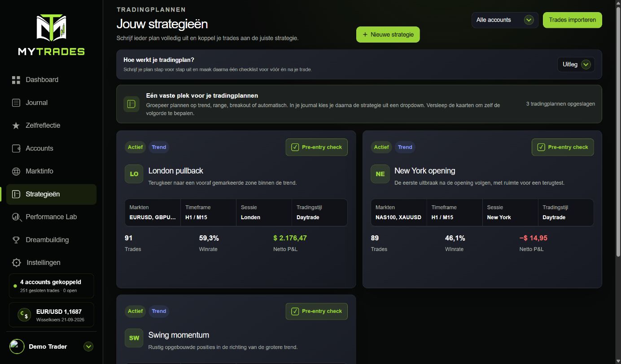
Task: Click the SW badge of Swing momentum
Action: click(134, 338)
